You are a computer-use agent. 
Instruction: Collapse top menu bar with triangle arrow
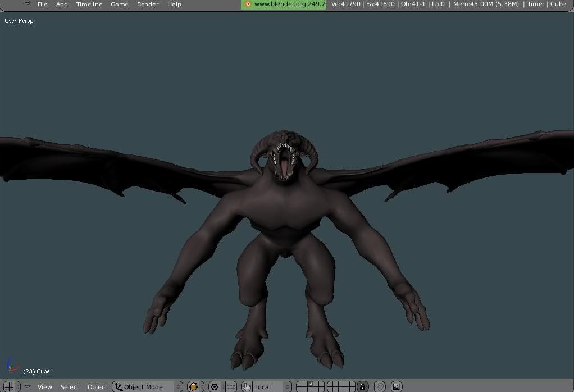27,4
